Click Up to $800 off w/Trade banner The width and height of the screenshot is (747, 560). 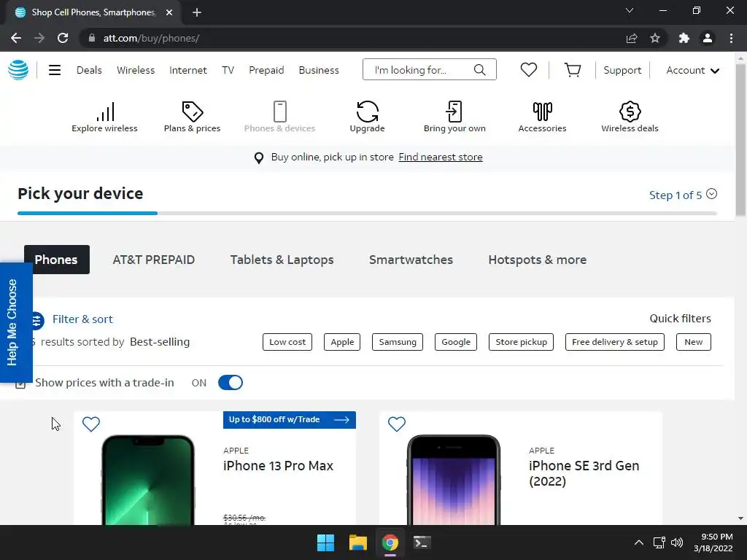[289, 419]
